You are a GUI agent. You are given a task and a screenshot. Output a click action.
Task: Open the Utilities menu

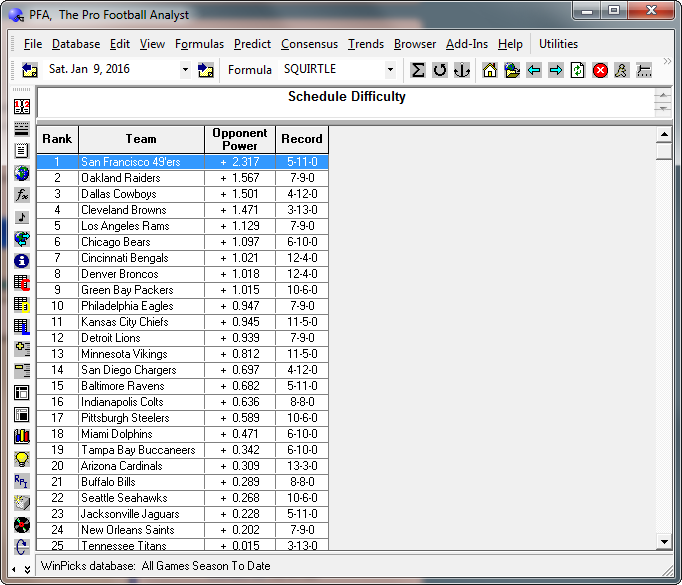coord(558,44)
